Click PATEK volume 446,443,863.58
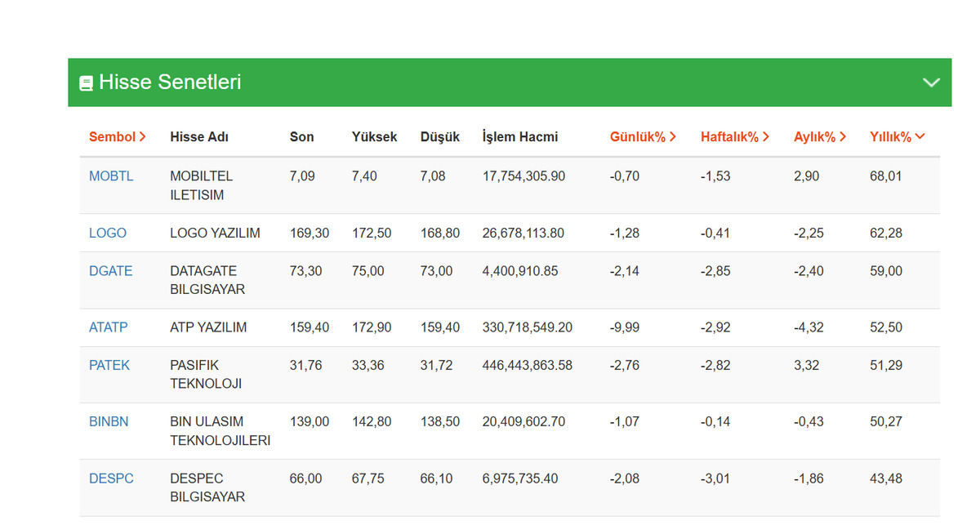The height and width of the screenshot is (525, 980). pyautogui.click(x=528, y=366)
